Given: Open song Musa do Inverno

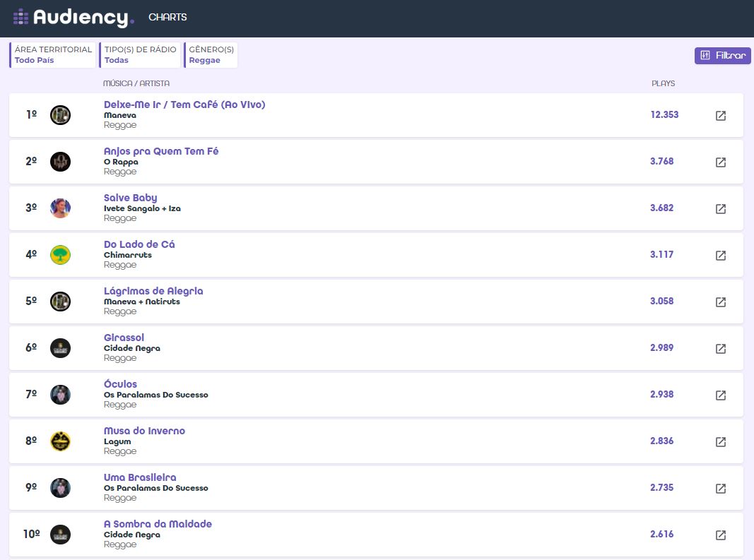Looking at the screenshot, I should point(144,431).
